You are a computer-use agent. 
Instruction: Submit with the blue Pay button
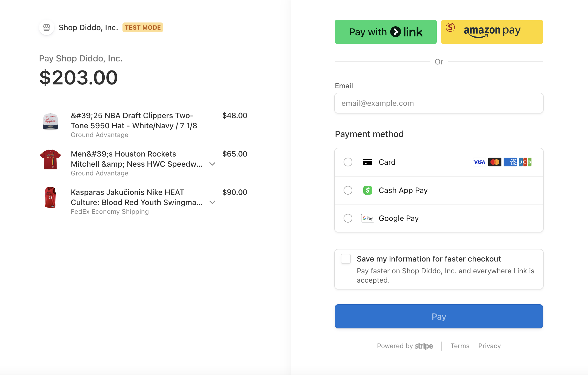[439, 316]
